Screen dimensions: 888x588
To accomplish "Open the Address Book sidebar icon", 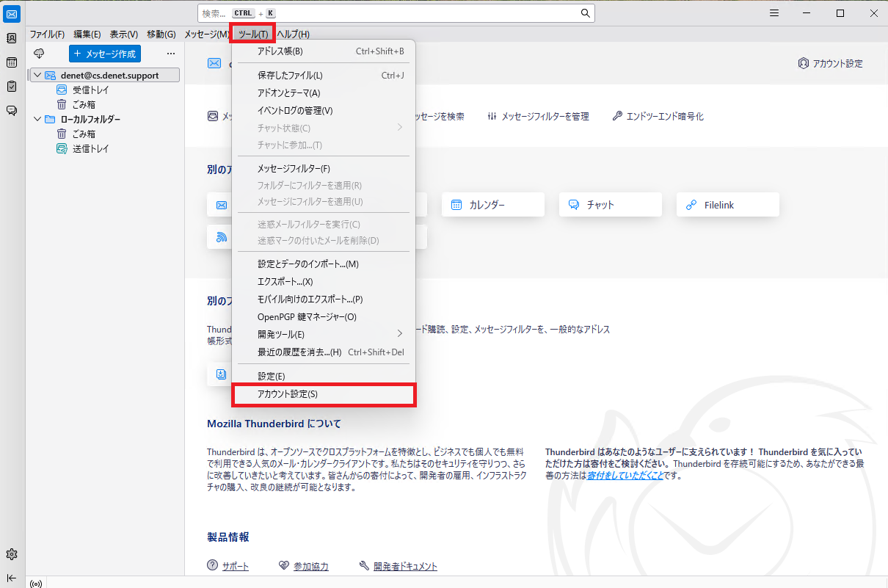I will tap(12, 38).
